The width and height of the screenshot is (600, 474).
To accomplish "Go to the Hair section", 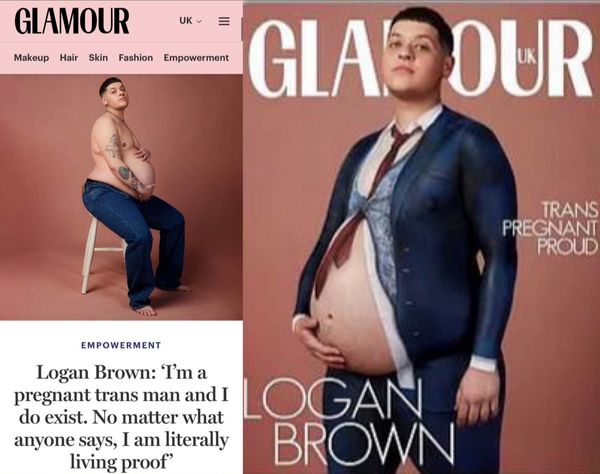I will pos(69,58).
